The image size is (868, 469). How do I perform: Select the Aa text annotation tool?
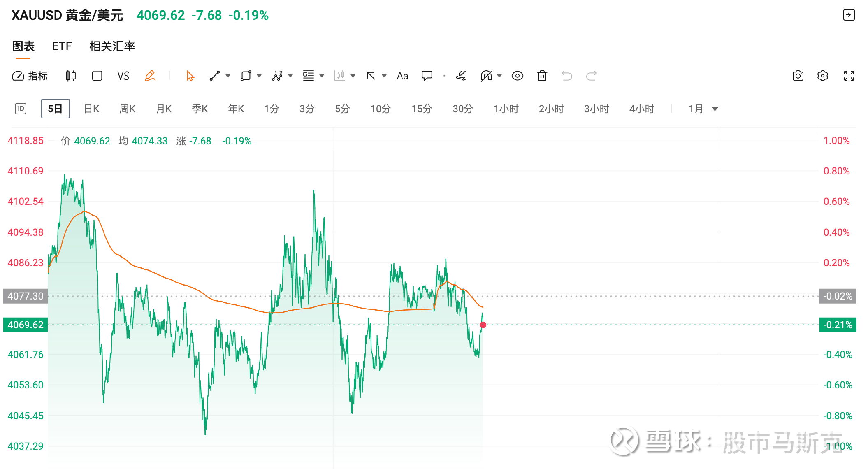[x=402, y=76]
